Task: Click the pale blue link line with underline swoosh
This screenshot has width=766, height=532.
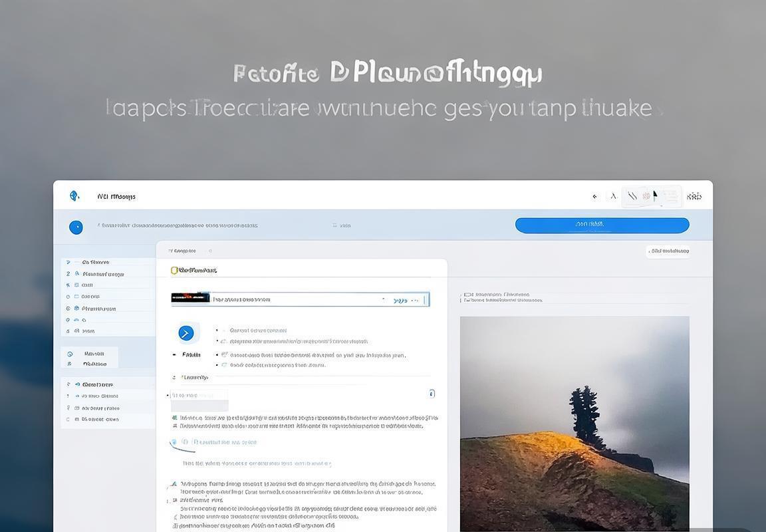Action: 213,442
